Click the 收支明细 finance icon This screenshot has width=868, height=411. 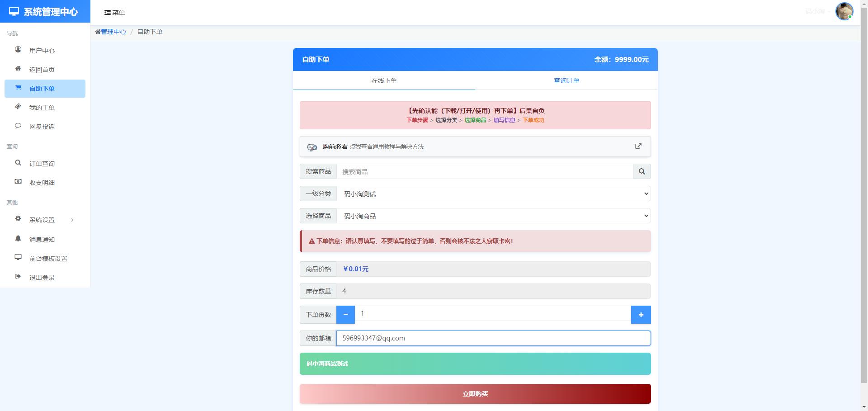(x=18, y=182)
